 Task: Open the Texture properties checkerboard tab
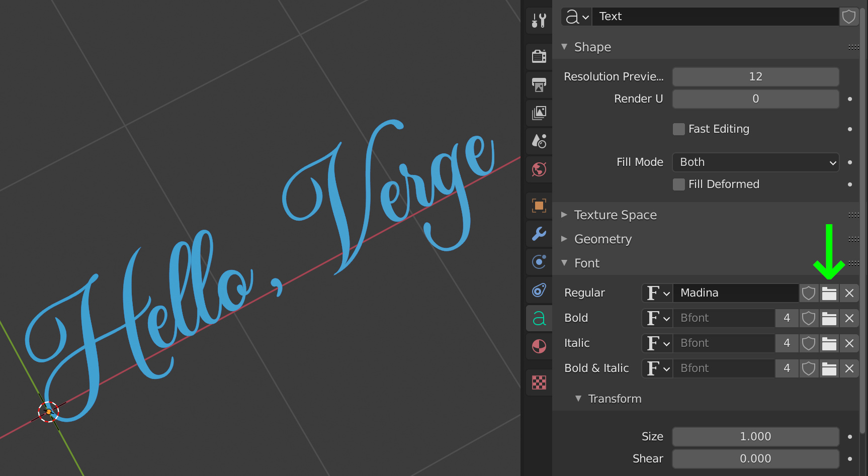[539, 383]
